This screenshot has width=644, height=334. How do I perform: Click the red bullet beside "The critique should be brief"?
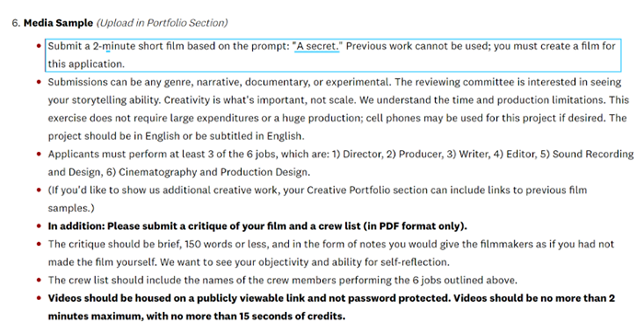39,244
